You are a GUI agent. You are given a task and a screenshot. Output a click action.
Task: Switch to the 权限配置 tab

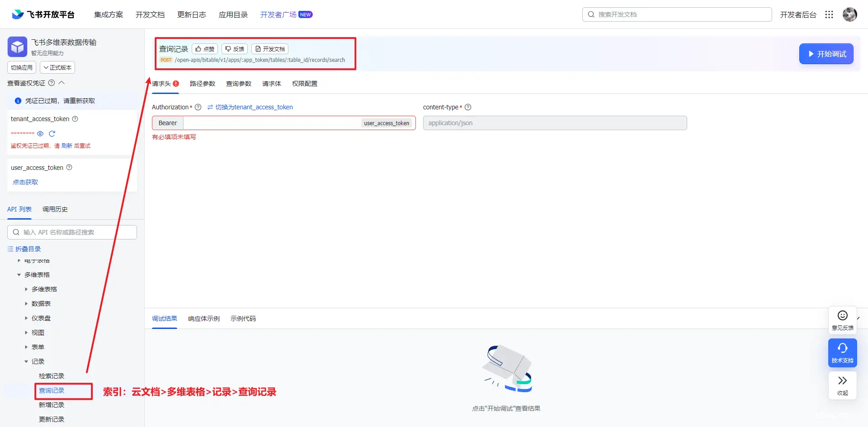305,84
